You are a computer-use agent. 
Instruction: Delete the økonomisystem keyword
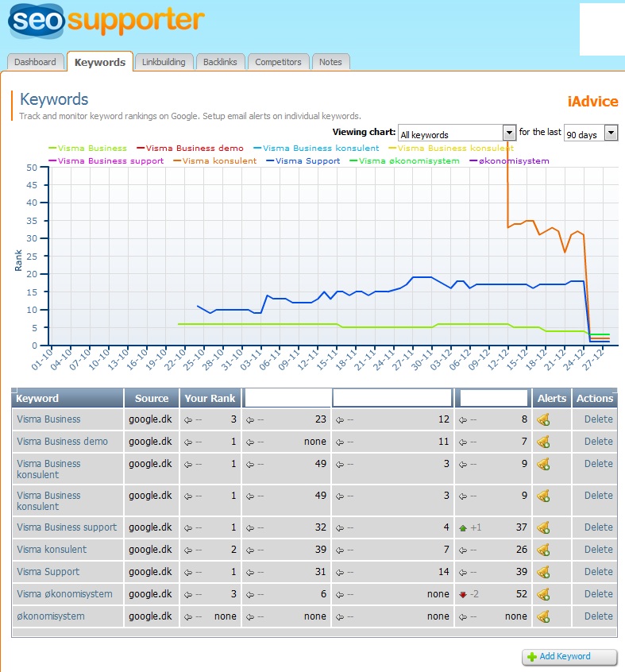[598, 616]
